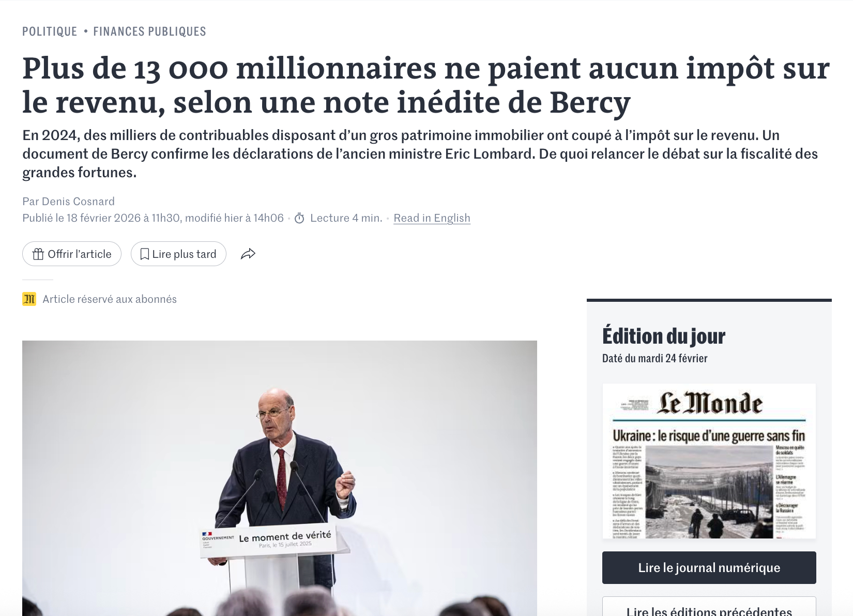Open the Politique section link

click(50, 32)
